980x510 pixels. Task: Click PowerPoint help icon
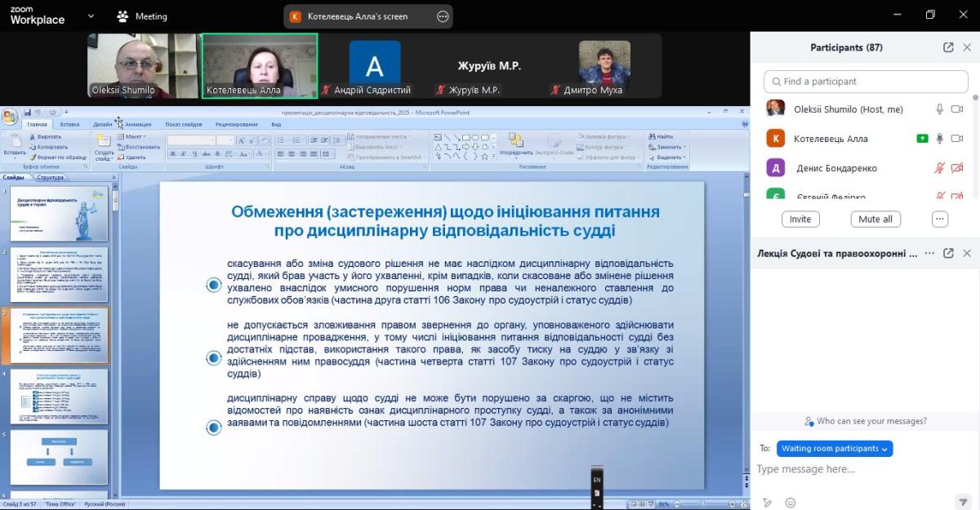coord(744,124)
